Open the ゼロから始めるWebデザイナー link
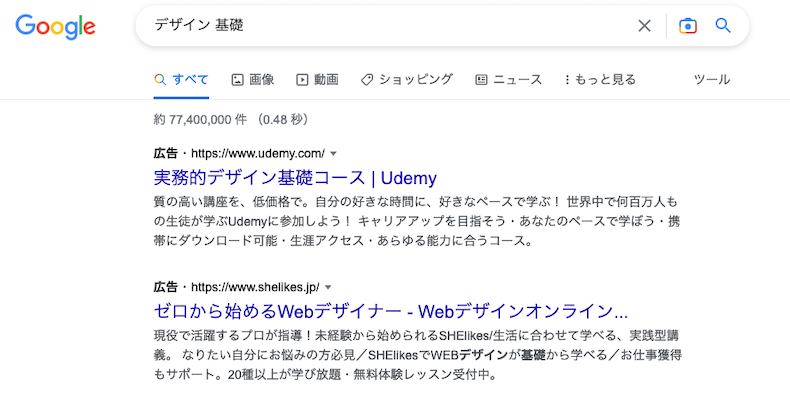This screenshot has width=790, height=395. coord(391,312)
